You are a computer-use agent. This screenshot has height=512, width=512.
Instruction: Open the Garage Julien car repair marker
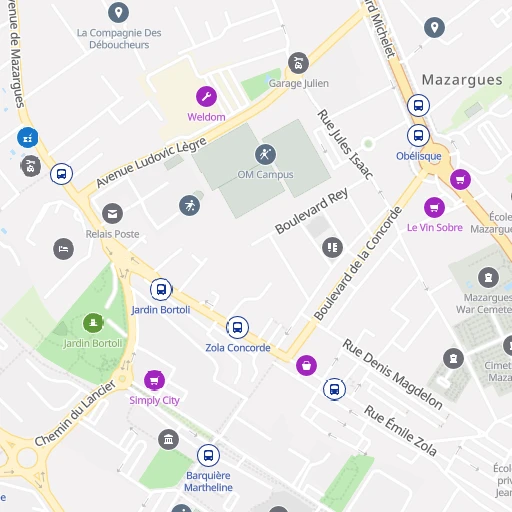point(298,63)
